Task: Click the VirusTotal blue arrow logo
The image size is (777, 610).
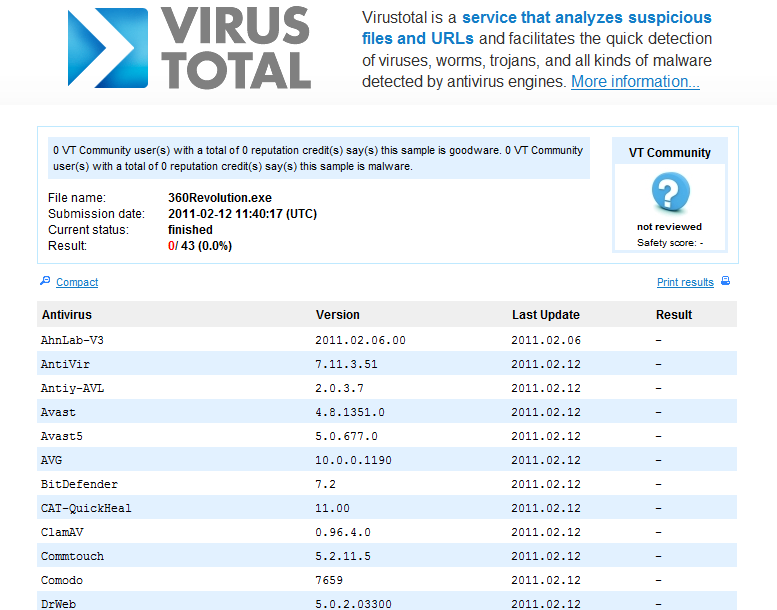Action: pos(108,48)
